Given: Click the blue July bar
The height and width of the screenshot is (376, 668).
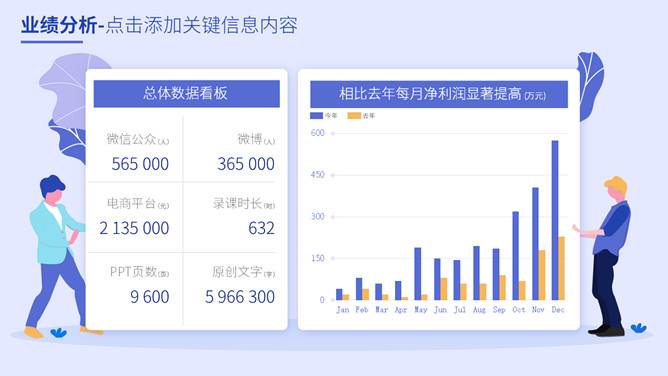Looking at the screenshot, I should pos(457,280).
